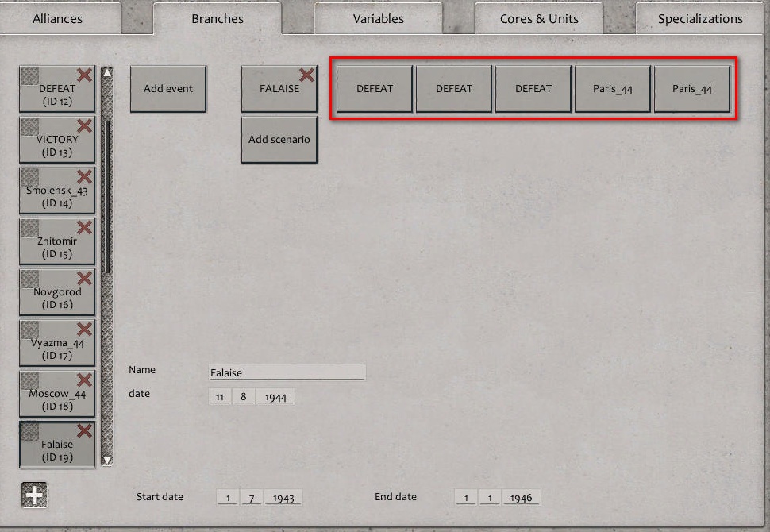Click the plus icon below the event list

point(33,494)
